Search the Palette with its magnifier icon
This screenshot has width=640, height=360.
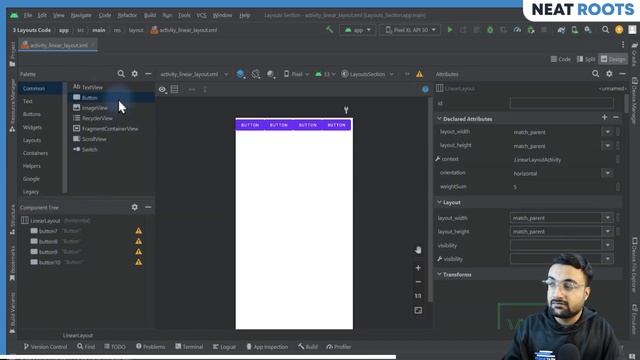click(121, 74)
